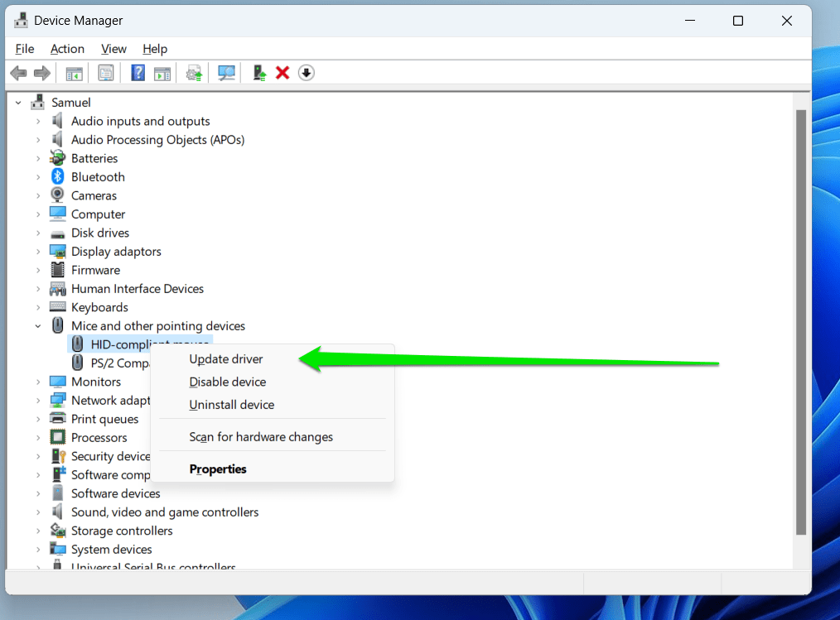Click the Update driver software toolbar icon
This screenshot has height=620, width=840.
coord(194,73)
